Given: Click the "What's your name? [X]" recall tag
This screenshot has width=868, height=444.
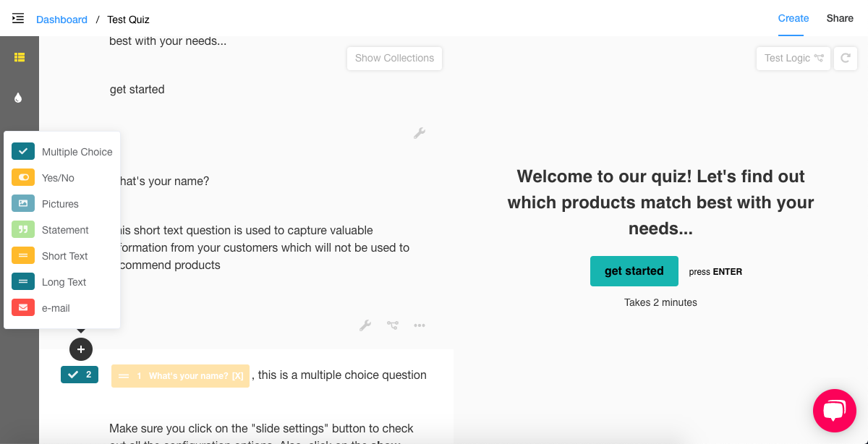Looking at the screenshot, I should (180, 376).
